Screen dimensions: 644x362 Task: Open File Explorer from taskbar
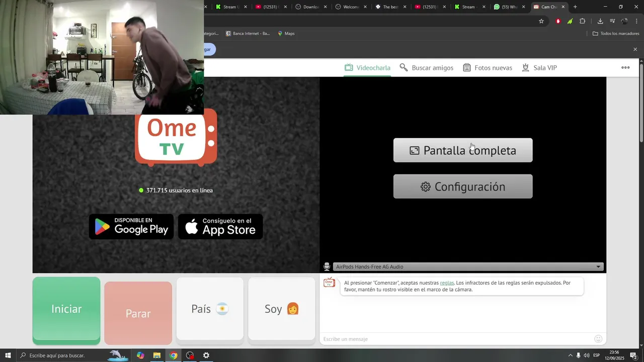pyautogui.click(x=157, y=355)
